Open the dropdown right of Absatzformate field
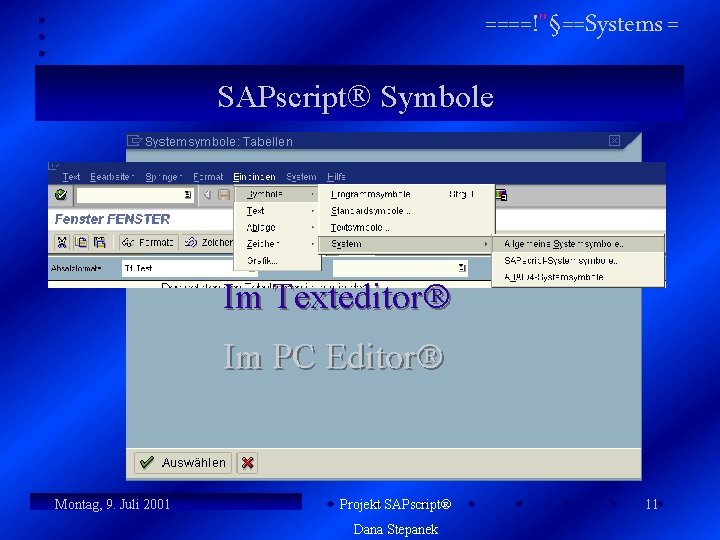This screenshot has height=540, width=720. 462,268
